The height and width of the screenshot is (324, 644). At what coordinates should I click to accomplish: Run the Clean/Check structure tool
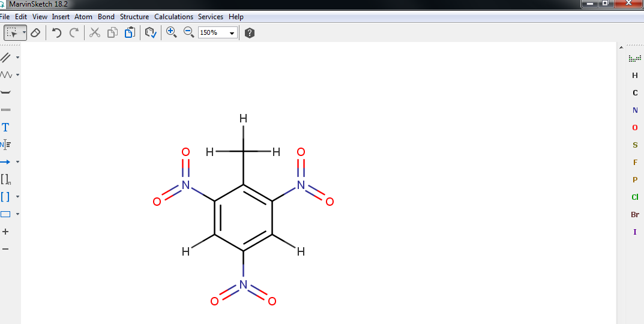(151, 33)
